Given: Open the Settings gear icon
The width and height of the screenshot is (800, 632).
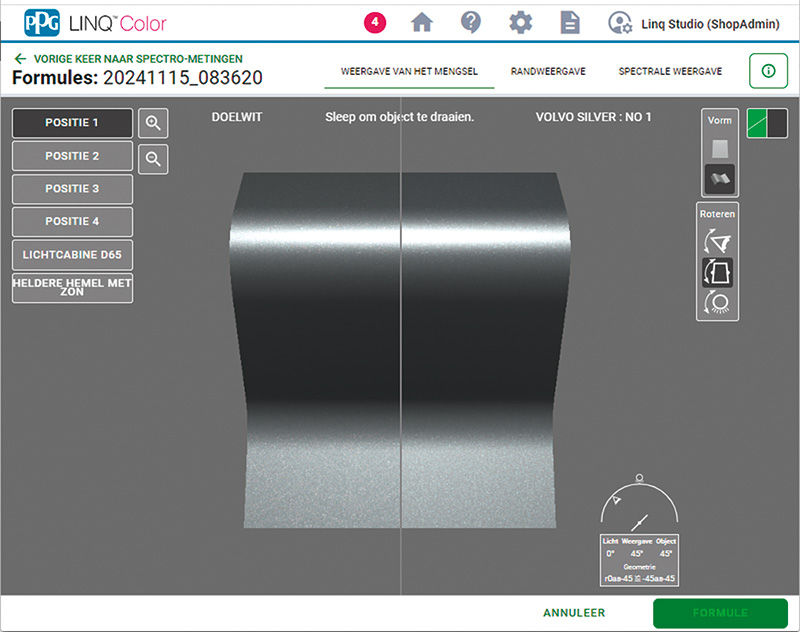Looking at the screenshot, I should (520, 23).
